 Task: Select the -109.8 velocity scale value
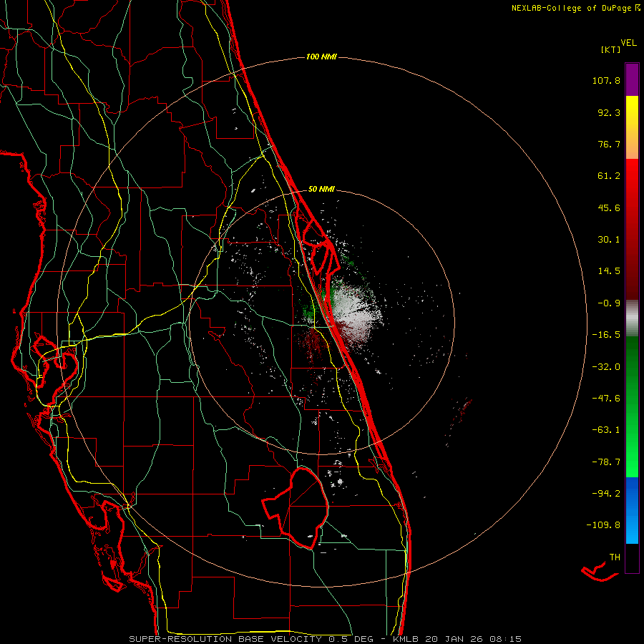pos(603,525)
